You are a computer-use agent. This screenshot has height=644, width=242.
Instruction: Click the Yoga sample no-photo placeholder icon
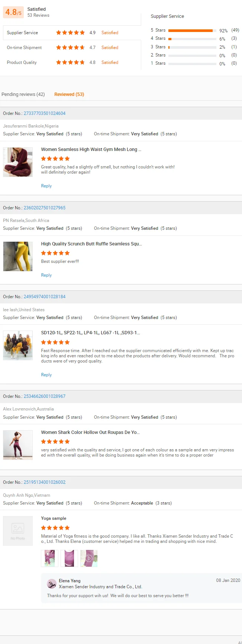[18, 531]
